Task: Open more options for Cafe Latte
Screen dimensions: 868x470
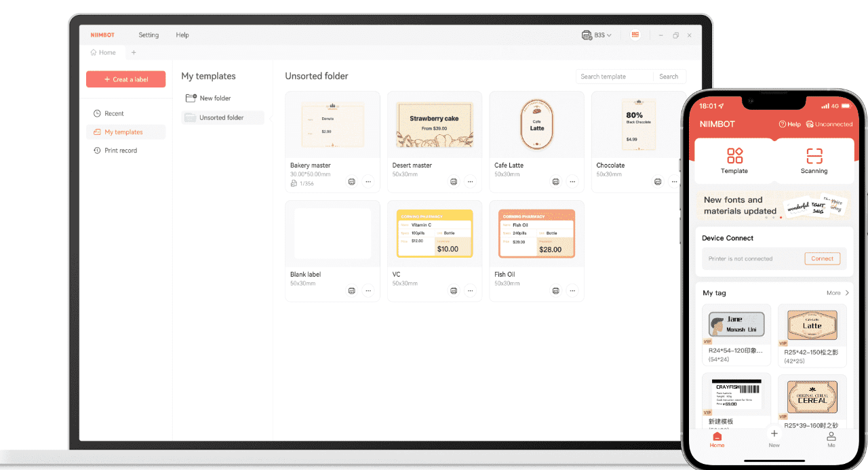Action: (x=572, y=182)
